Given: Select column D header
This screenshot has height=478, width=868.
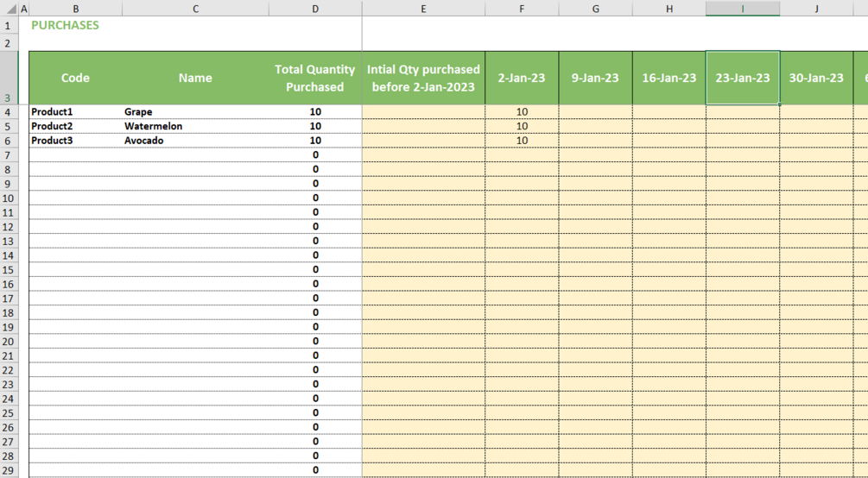Looking at the screenshot, I should click(x=315, y=9).
